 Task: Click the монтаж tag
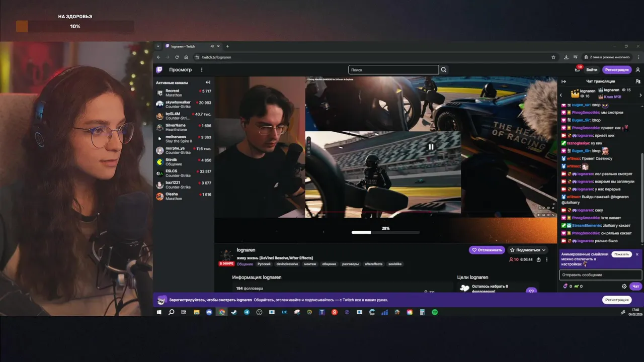point(310,264)
